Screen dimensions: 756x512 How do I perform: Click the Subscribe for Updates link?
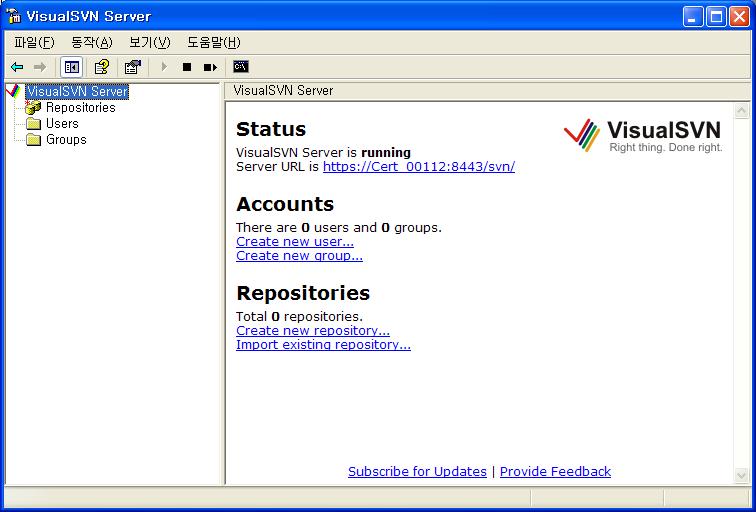point(418,472)
